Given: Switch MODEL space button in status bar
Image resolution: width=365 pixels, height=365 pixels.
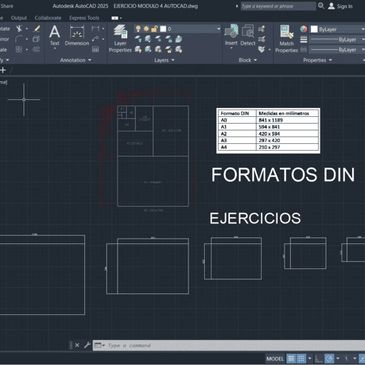Looking at the screenshot, I should tap(275, 359).
